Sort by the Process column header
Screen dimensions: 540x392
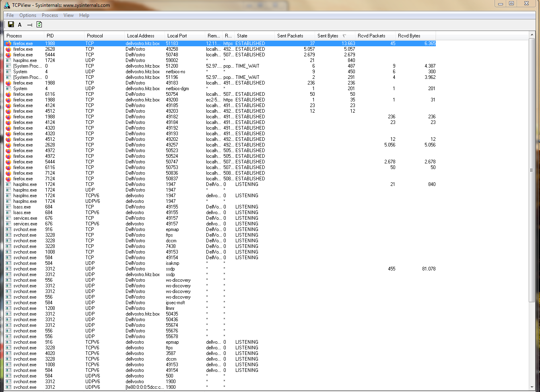pyautogui.click(x=24, y=36)
